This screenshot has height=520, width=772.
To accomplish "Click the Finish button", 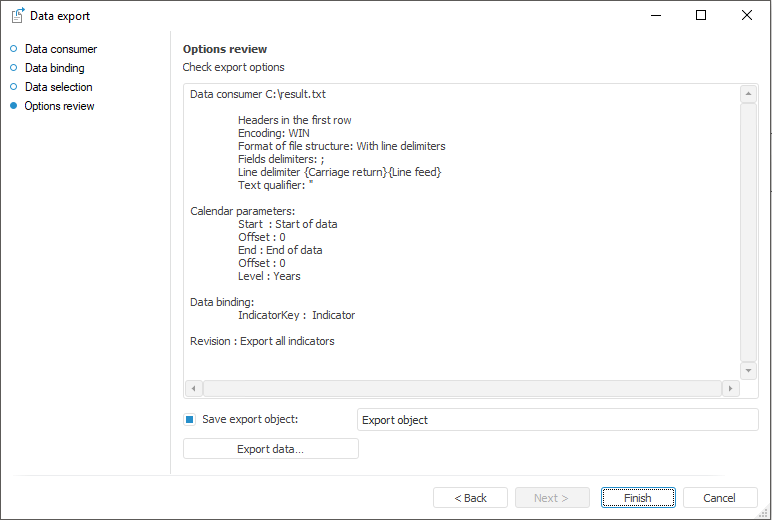I will (638, 498).
